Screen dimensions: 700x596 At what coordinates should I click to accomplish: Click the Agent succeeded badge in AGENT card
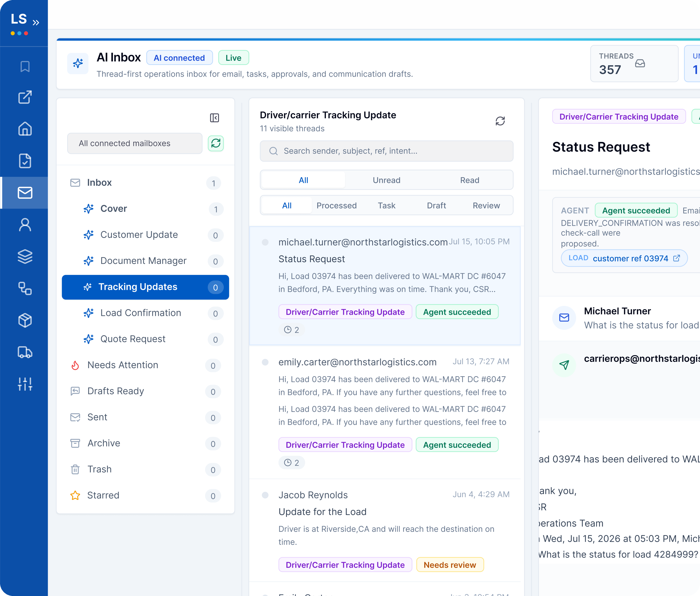tap(636, 210)
